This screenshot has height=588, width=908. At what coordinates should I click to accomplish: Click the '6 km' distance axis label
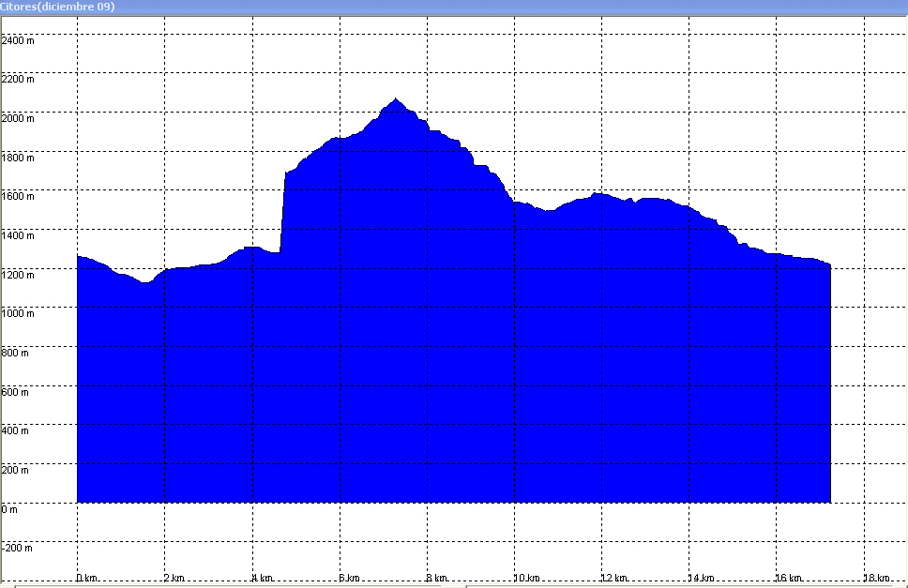350,578
